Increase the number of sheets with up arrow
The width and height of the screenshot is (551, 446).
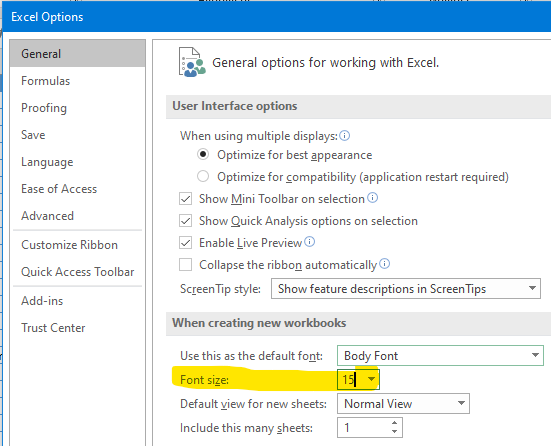click(x=394, y=423)
